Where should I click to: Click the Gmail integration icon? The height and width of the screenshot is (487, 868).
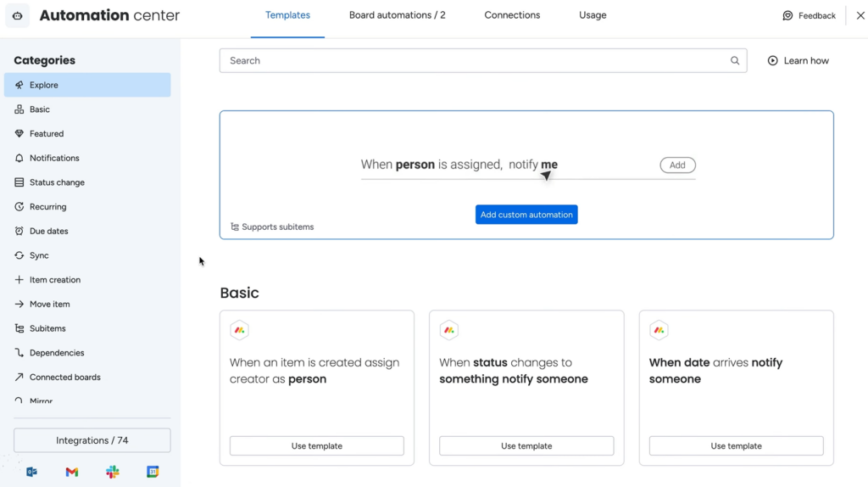pyautogui.click(x=72, y=472)
